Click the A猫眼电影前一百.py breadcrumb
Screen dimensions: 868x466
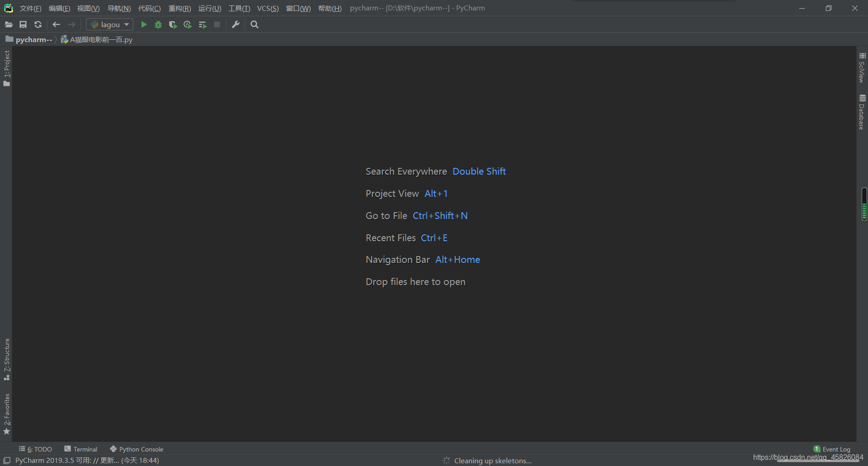tap(97, 39)
